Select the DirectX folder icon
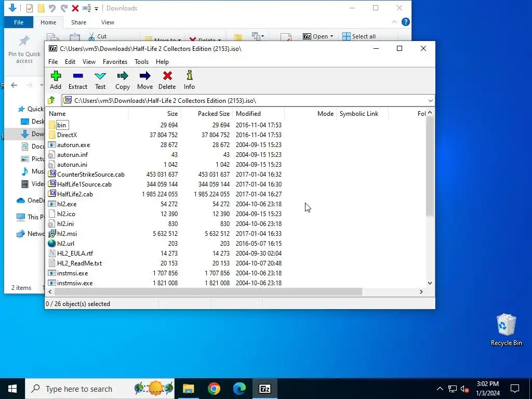The height and width of the screenshot is (399, 532). (52, 135)
